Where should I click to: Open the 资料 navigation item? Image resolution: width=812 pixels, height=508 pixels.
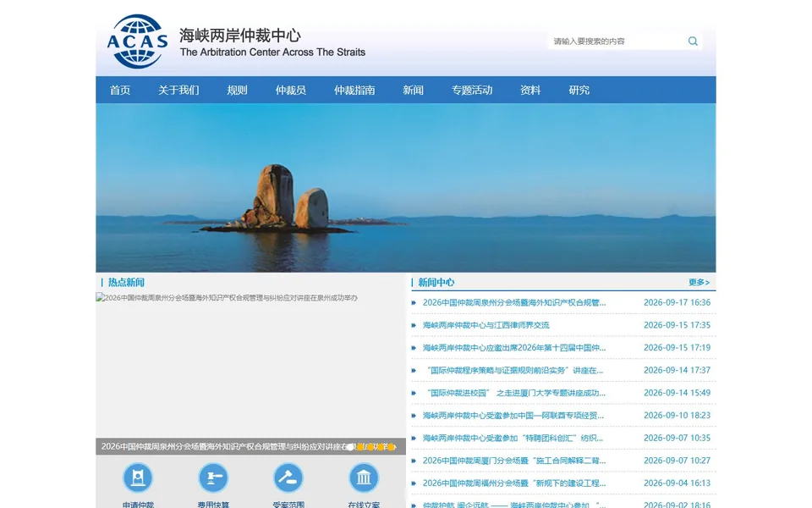click(x=530, y=91)
